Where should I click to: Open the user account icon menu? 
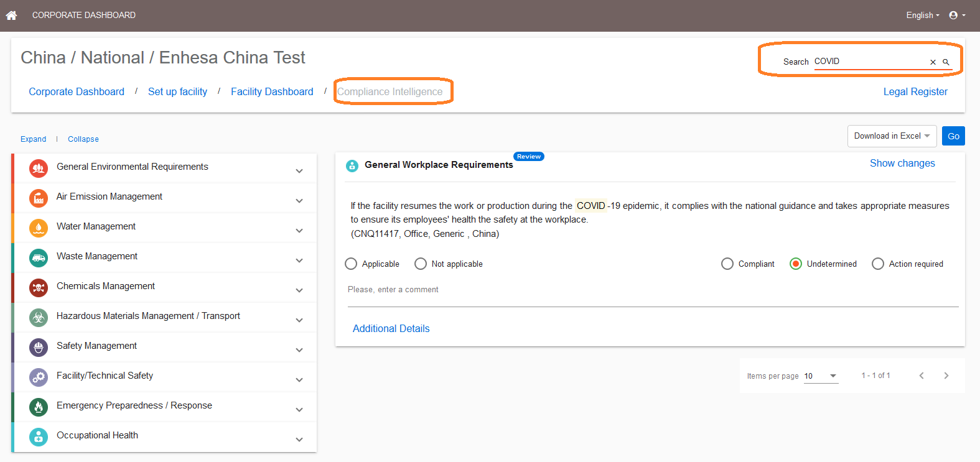click(957, 15)
